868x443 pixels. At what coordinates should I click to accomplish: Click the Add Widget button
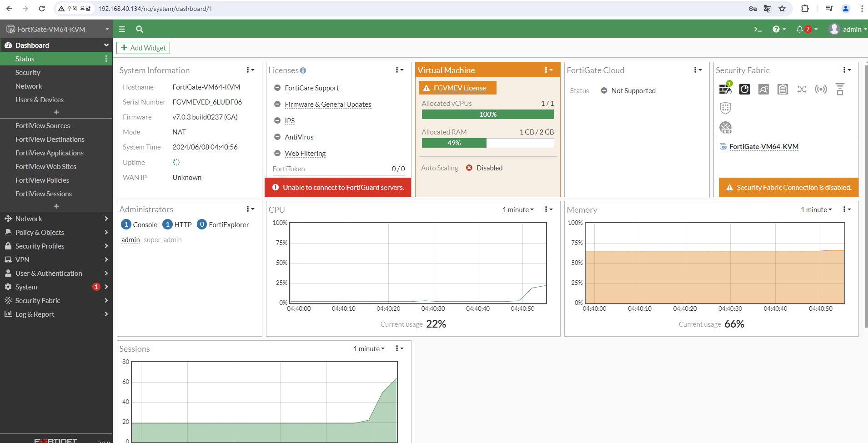click(143, 48)
